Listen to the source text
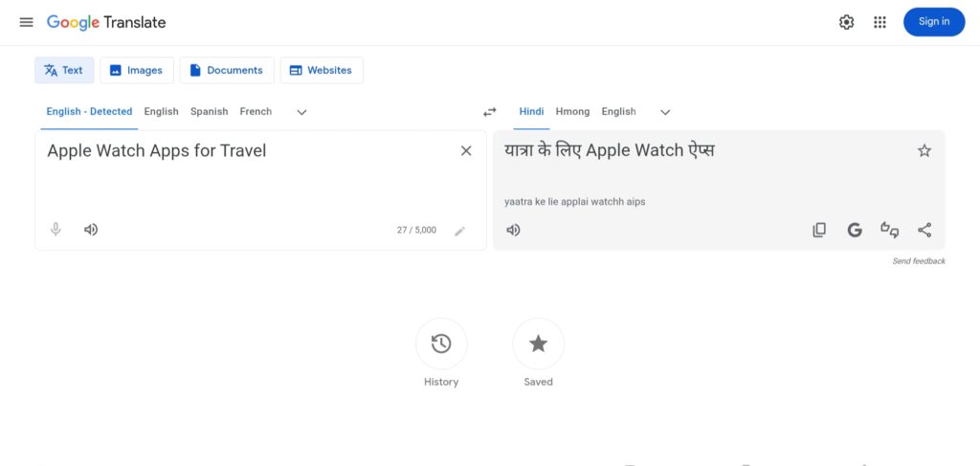980x466 pixels. click(x=91, y=230)
